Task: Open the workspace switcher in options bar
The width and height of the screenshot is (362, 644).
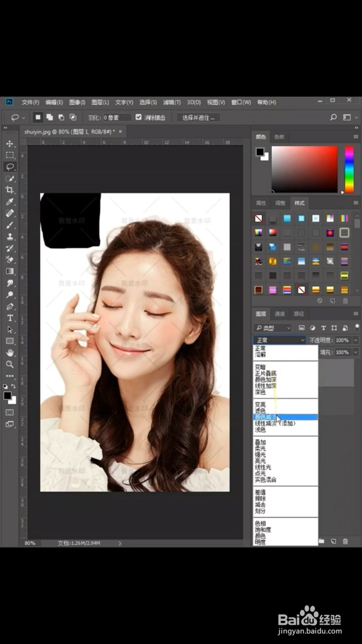Action: (348, 117)
